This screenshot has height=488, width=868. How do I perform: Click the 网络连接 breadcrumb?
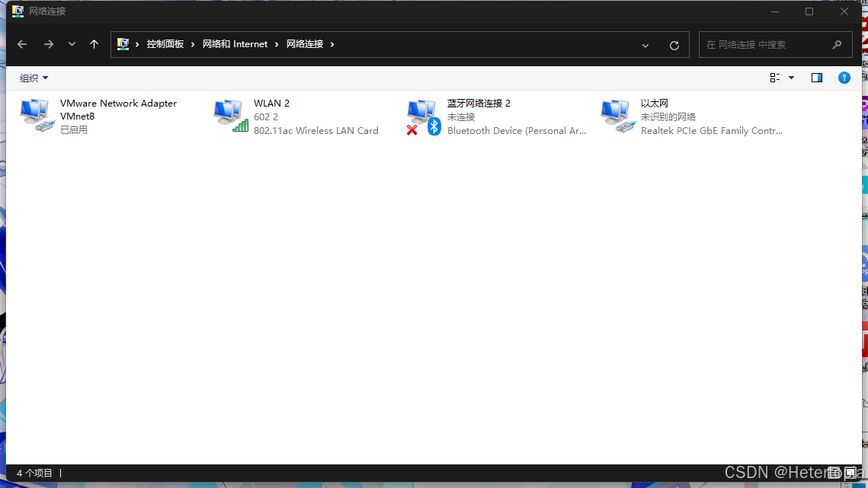pos(305,44)
